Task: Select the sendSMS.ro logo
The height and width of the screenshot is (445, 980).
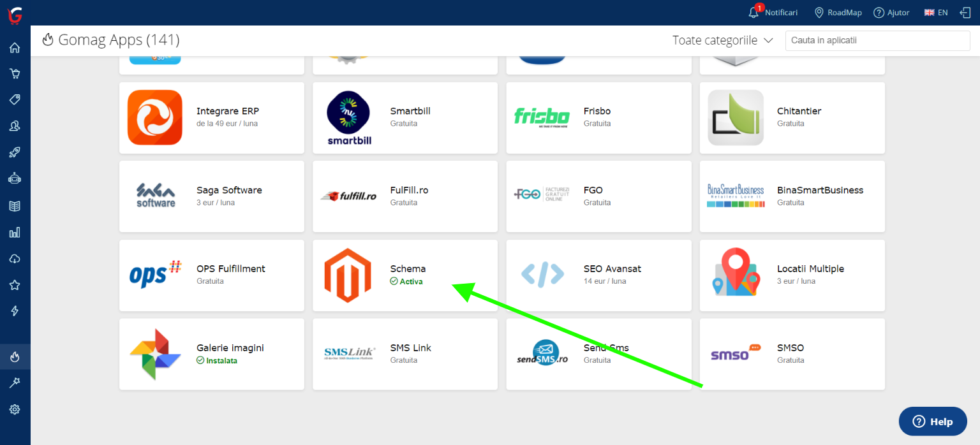Action: (542, 353)
